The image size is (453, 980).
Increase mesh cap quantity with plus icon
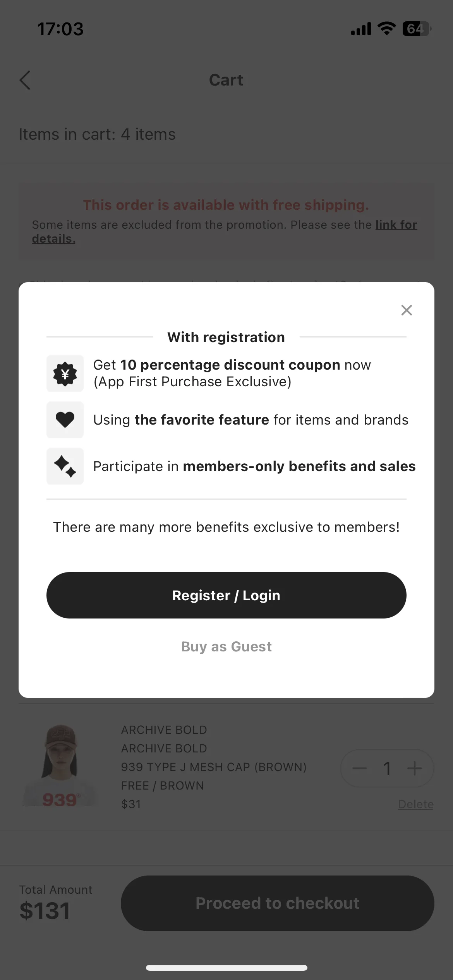point(415,768)
